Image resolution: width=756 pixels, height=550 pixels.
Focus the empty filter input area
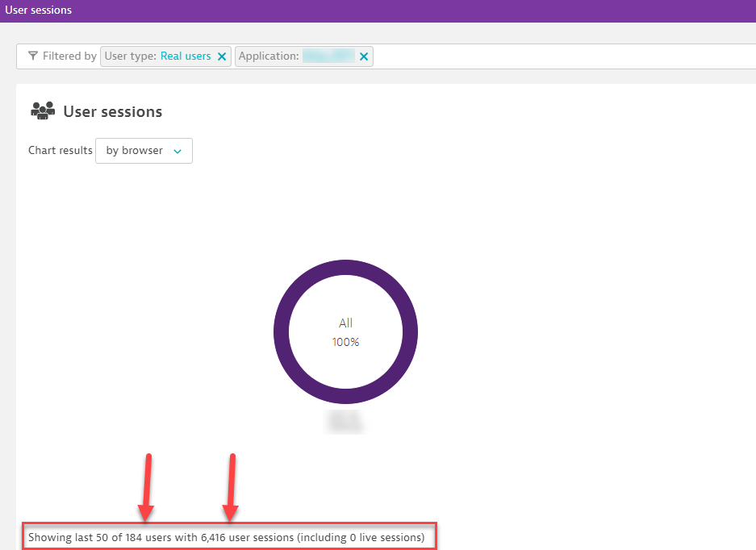565,56
